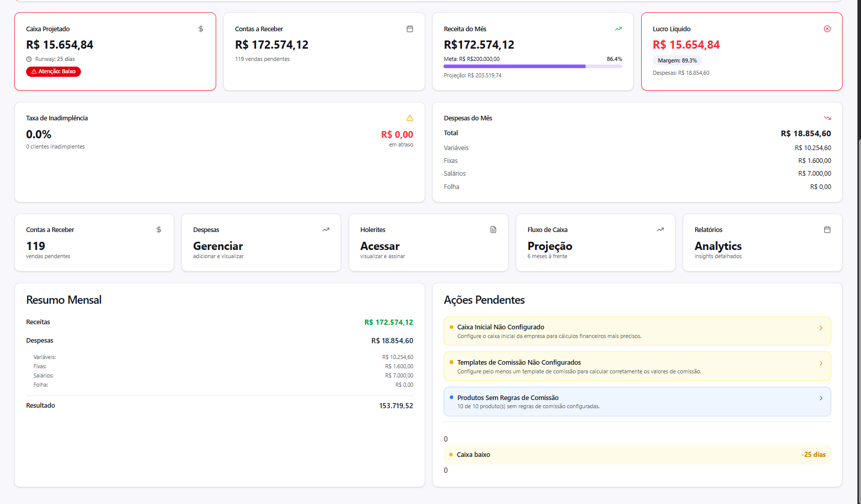Click the warning triangle in Taxa de Inadimplência
861x504 pixels.
coord(410,118)
